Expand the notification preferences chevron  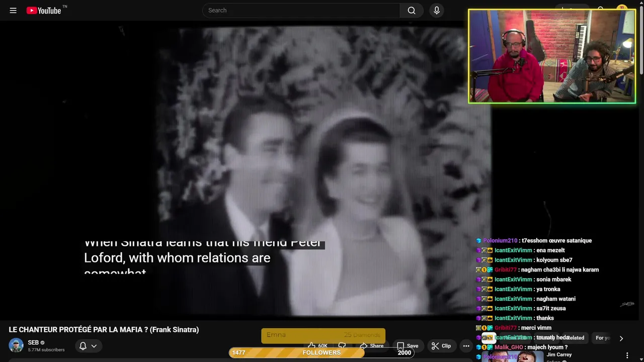94,346
